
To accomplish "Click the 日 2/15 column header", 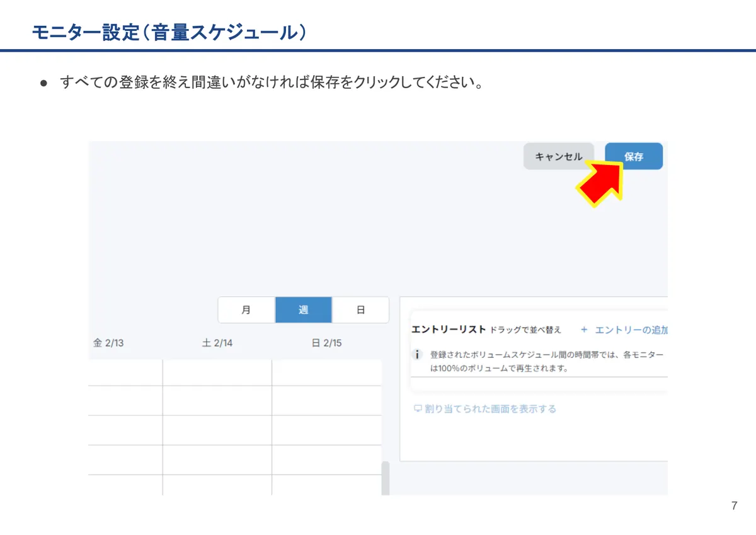I will click(x=326, y=343).
